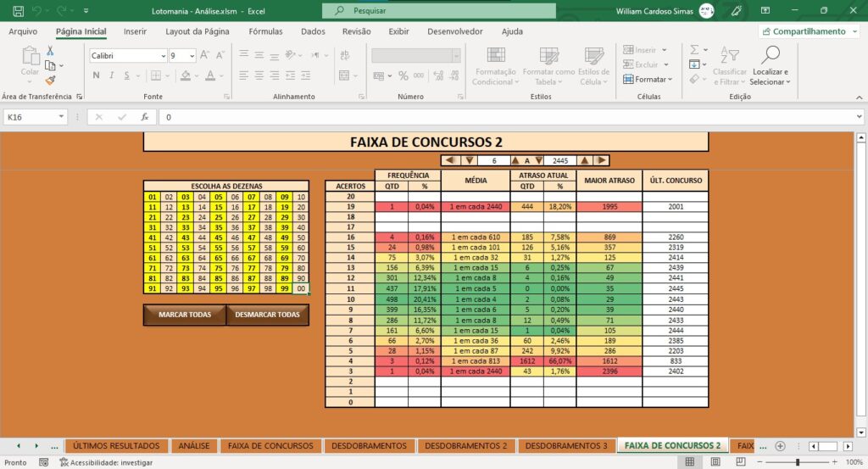Click the Fill down icon in Edição
868x469 pixels.
coord(694,64)
